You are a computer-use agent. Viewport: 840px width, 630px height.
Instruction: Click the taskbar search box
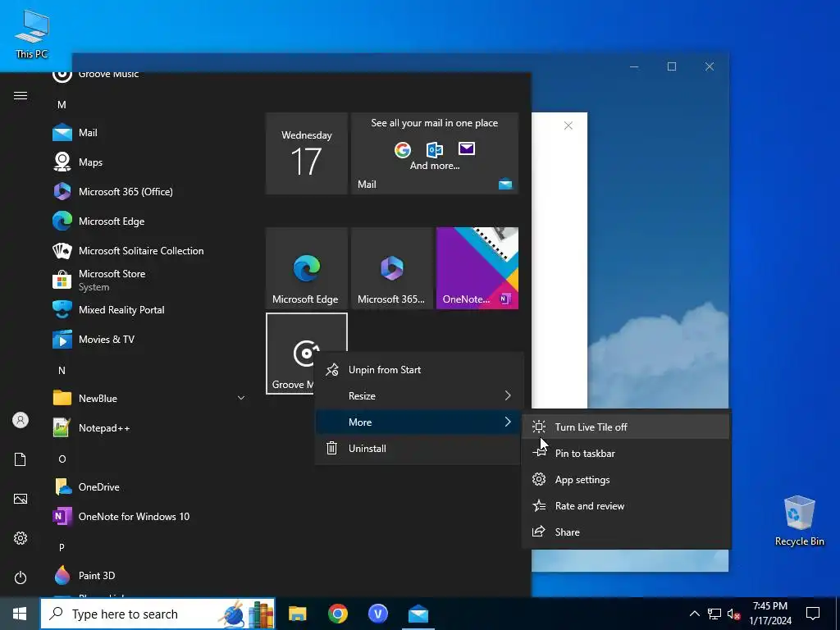tap(157, 614)
